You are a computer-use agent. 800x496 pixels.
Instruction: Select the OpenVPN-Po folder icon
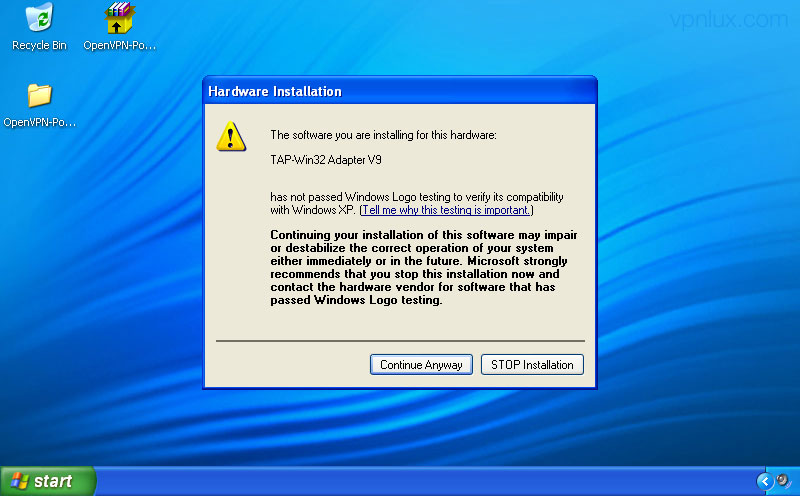(x=39, y=105)
